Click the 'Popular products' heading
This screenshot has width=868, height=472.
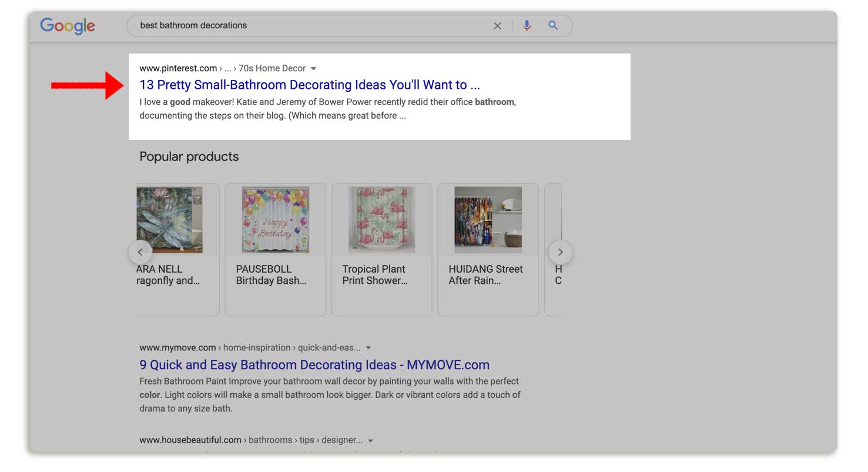(189, 156)
